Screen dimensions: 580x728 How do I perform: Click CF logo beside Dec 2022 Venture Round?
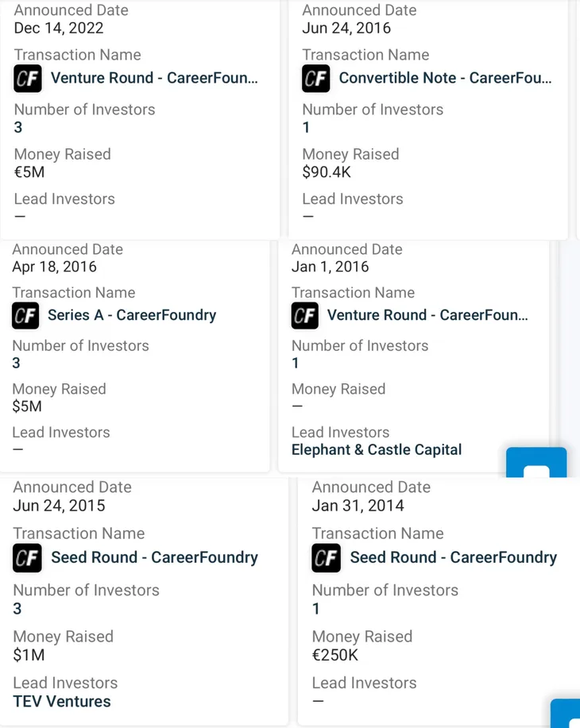pyautogui.click(x=28, y=79)
